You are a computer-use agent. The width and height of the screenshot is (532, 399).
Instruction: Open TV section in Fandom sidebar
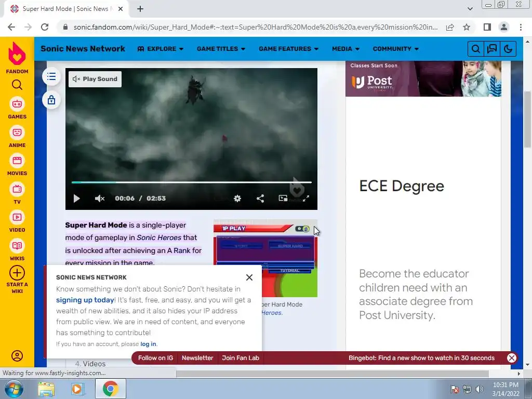pyautogui.click(x=17, y=194)
